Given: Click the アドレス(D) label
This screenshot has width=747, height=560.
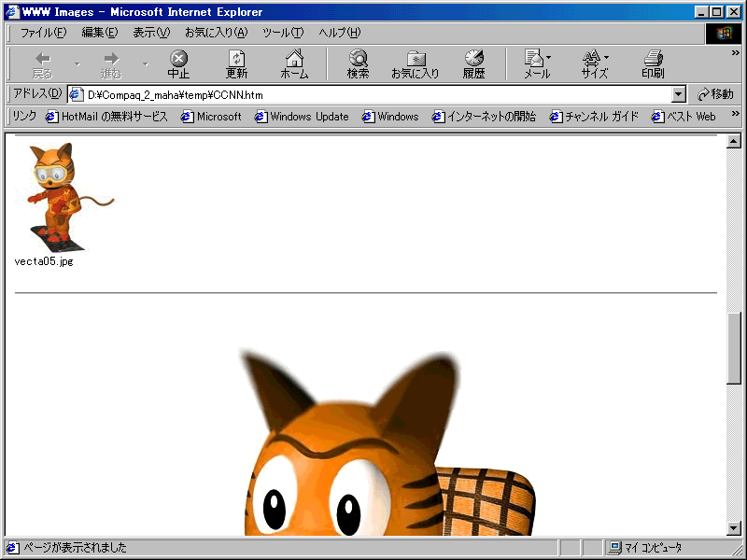Looking at the screenshot, I should click(37, 94).
